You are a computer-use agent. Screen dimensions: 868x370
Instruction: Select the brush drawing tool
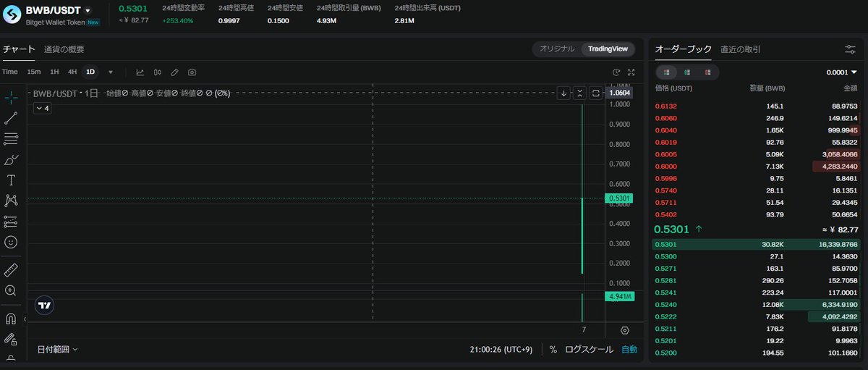11,159
